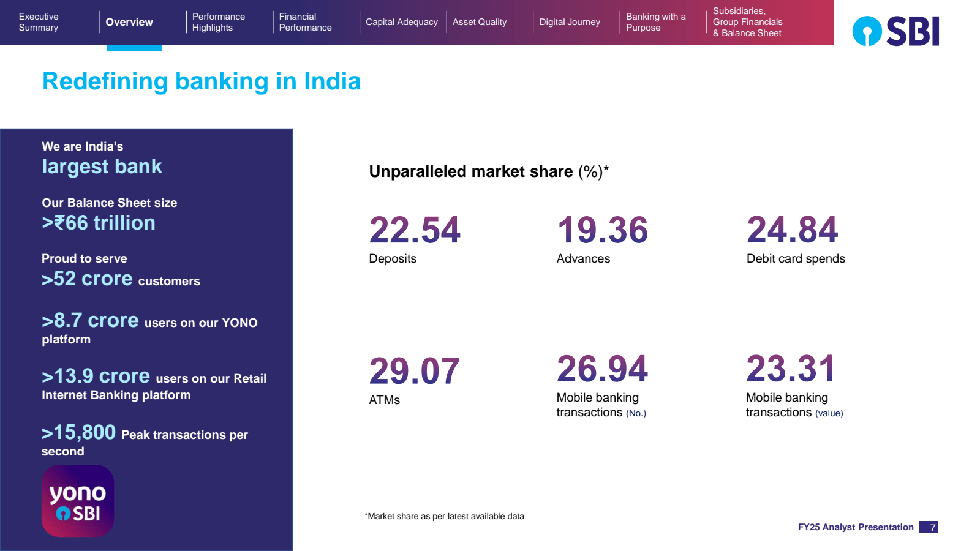Open the Executive Summary tab

(x=39, y=22)
